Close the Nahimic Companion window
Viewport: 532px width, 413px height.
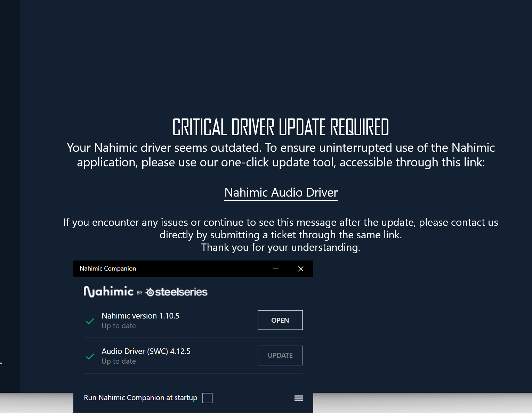click(x=301, y=269)
